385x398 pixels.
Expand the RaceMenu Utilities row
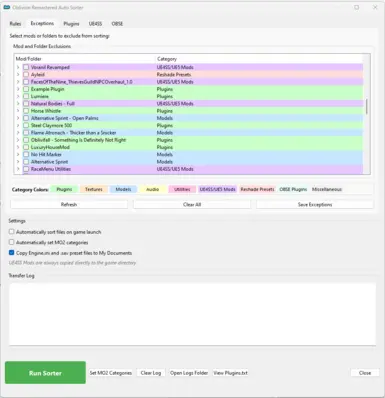pos(18,169)
